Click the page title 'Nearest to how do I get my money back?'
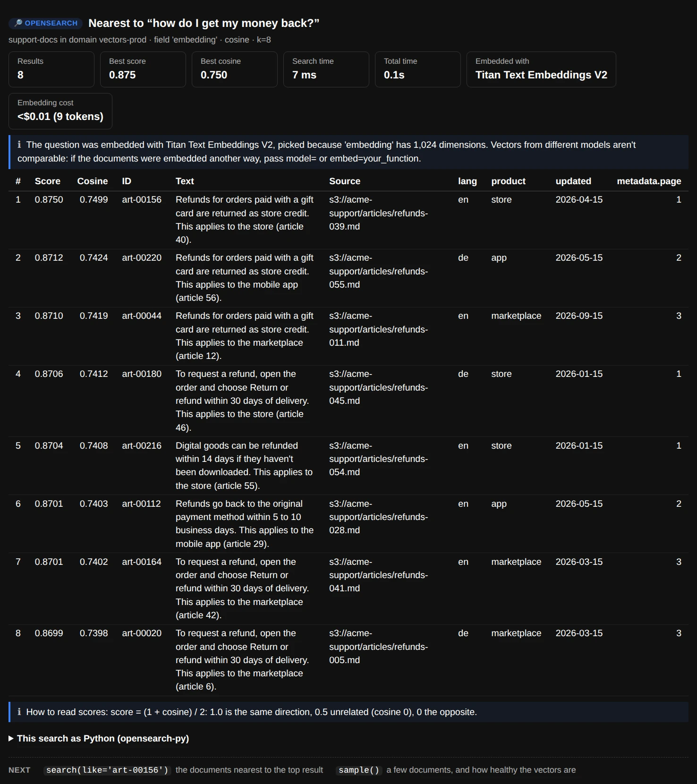The height and width of the screenshot is (784, 697). pos(204,23)
